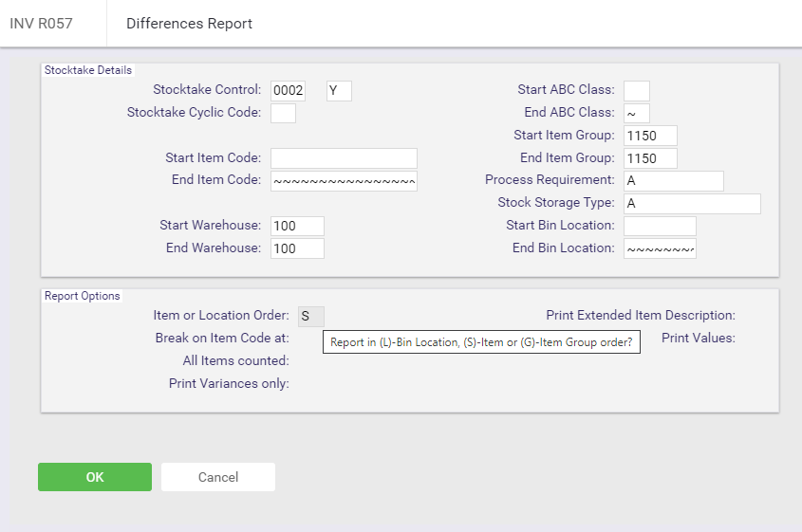Select the Start Item Group field 1150
This screenshot has width=802, height=532.
click(x=650, y=136)
